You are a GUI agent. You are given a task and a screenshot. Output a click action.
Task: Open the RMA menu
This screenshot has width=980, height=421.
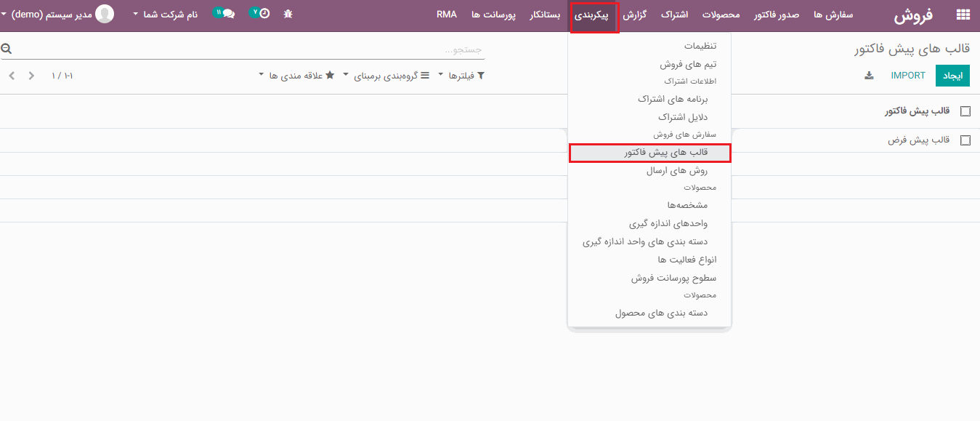(x=446, y=14)
